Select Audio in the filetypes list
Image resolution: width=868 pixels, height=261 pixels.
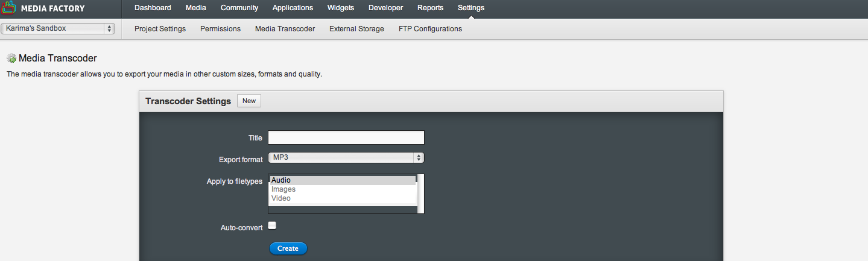pos(343,180)
